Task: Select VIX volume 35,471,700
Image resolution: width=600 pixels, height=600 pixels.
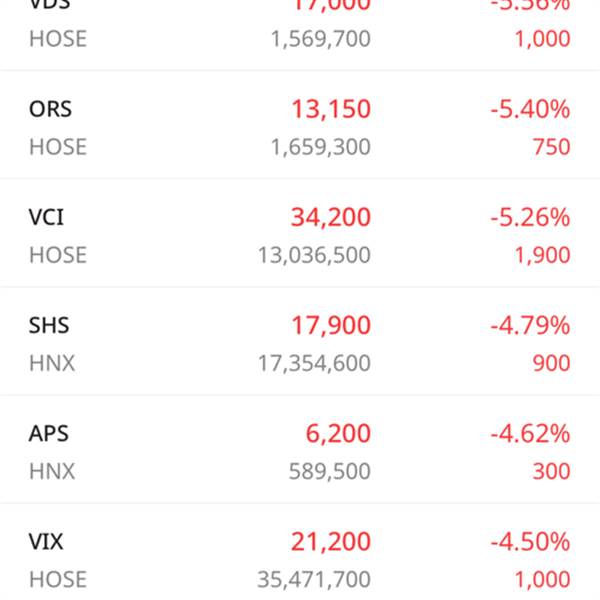Action: 314,579
